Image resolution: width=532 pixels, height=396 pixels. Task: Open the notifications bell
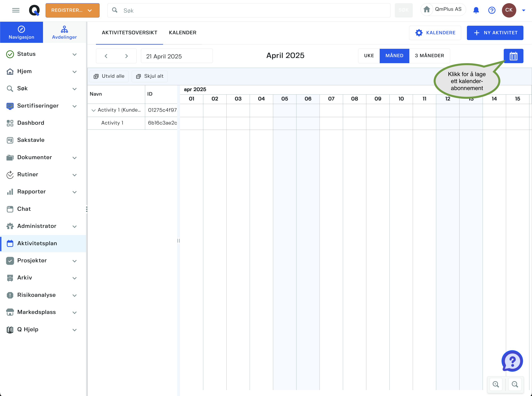(x=476, y=10)
